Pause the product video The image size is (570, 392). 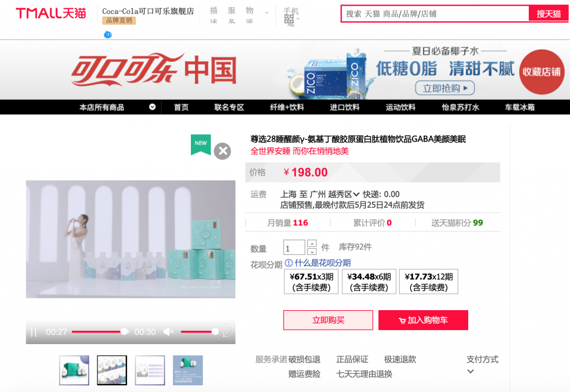click(34, 332)
